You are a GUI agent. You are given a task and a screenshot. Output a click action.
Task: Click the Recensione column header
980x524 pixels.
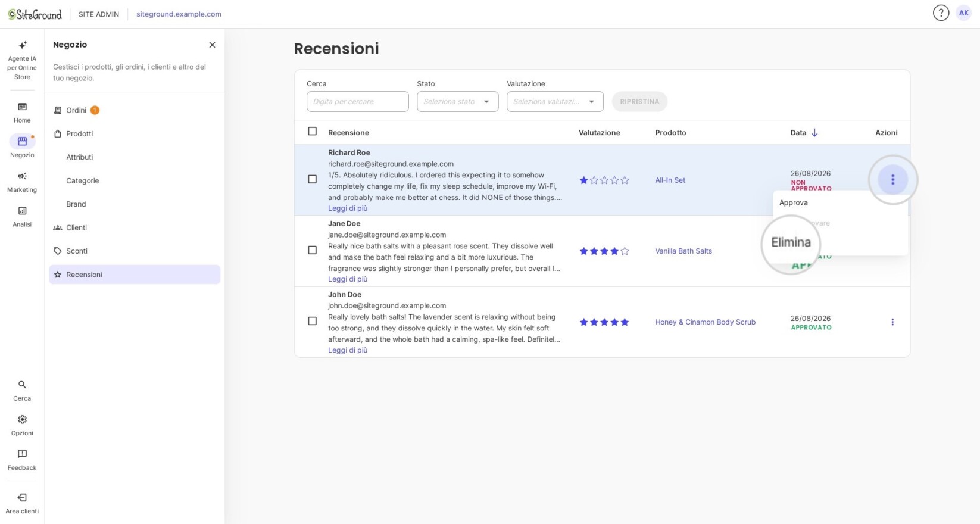tap(348, 133)
